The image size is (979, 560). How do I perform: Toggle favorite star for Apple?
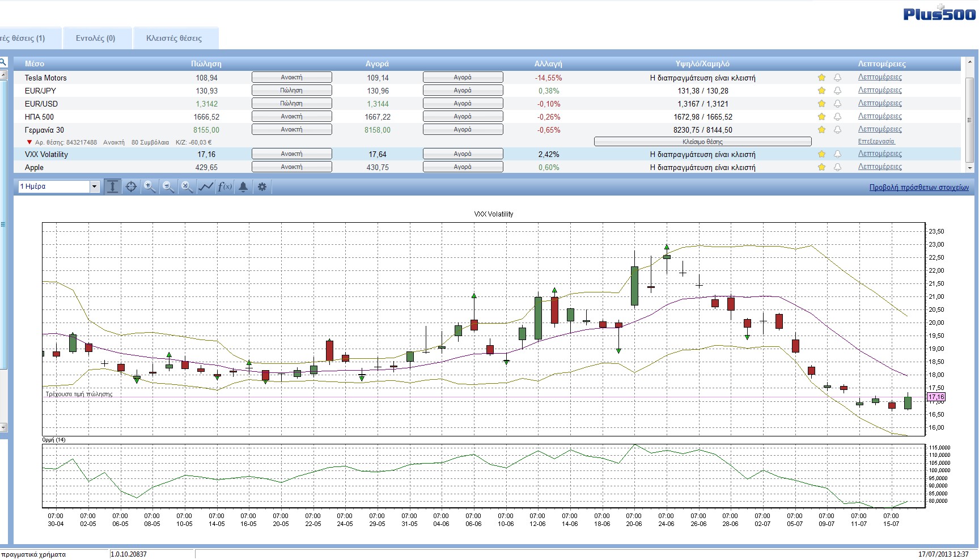821,167
